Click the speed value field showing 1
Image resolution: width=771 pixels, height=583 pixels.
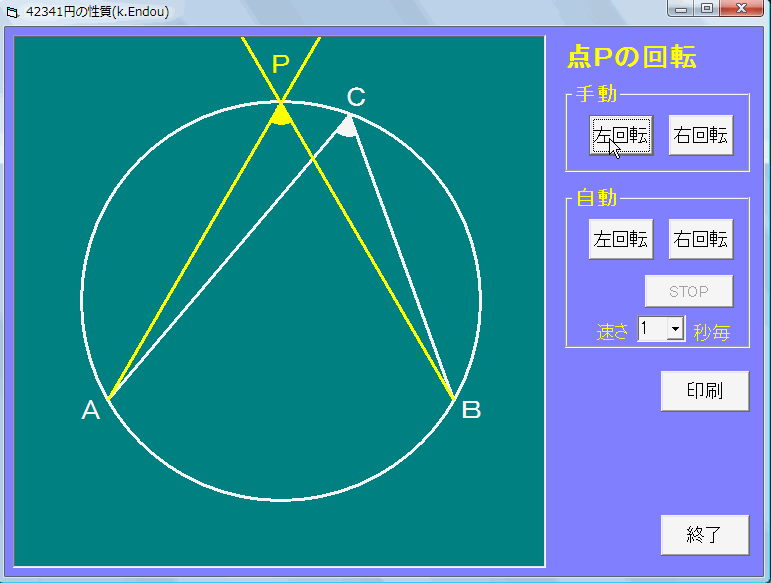click(652, 328)
